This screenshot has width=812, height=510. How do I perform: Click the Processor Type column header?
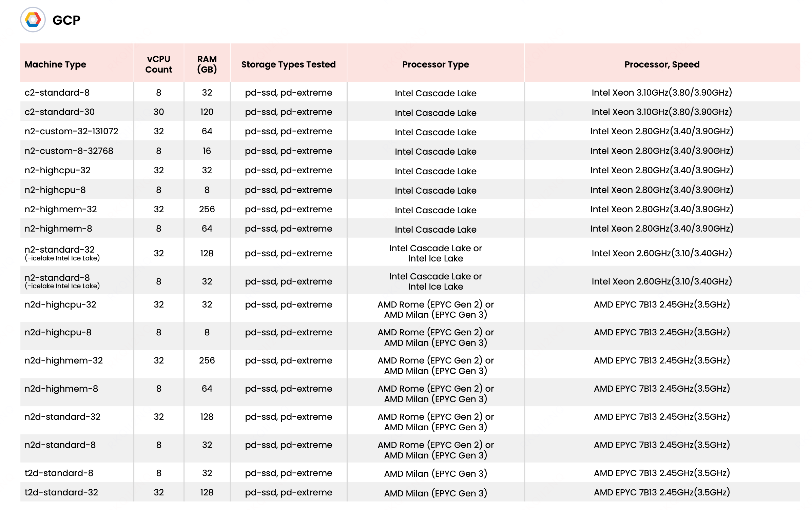(x=436, y=64)
